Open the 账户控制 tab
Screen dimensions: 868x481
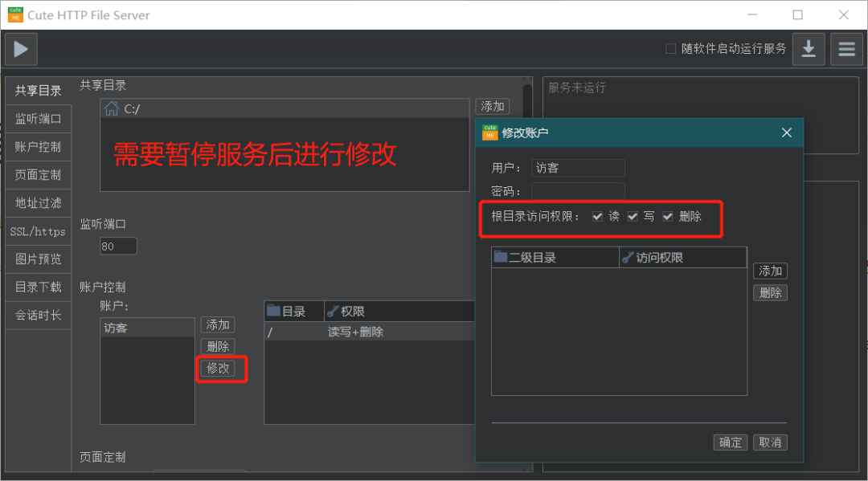(x=39, y=147)
